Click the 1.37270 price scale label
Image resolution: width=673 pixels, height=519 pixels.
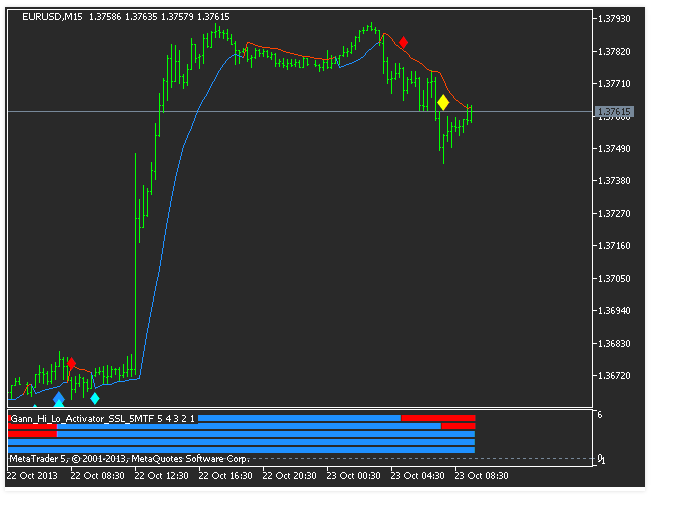coord(614,213)
